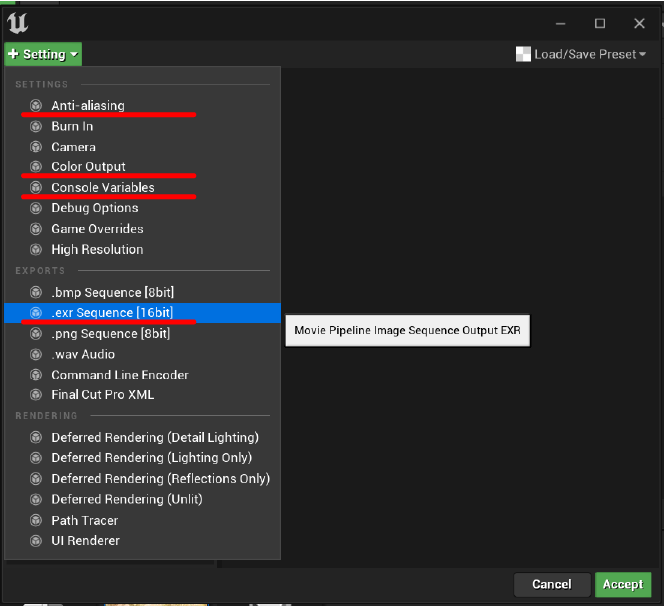Select Deferred Rendering (Reflections Only)

coord(160,479)
